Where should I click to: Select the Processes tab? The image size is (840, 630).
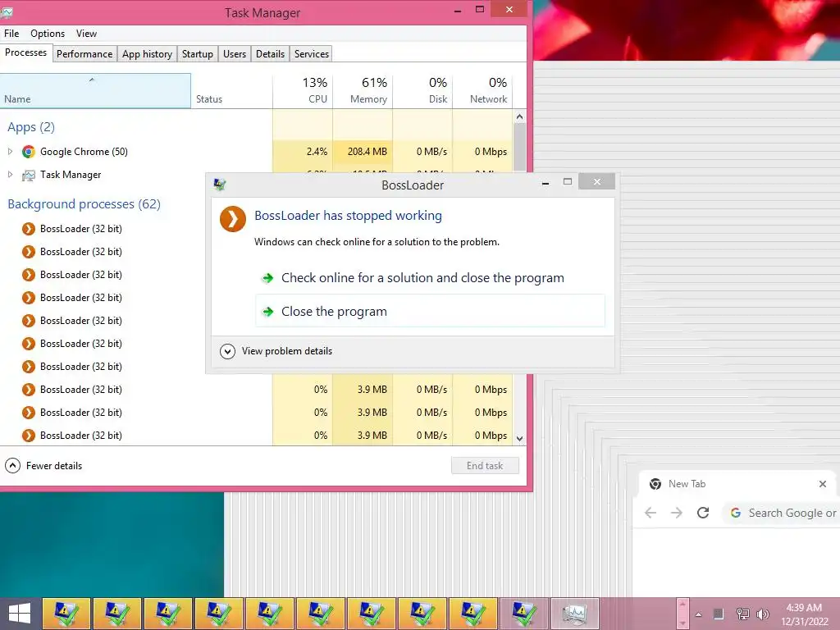tap(25, 52)
